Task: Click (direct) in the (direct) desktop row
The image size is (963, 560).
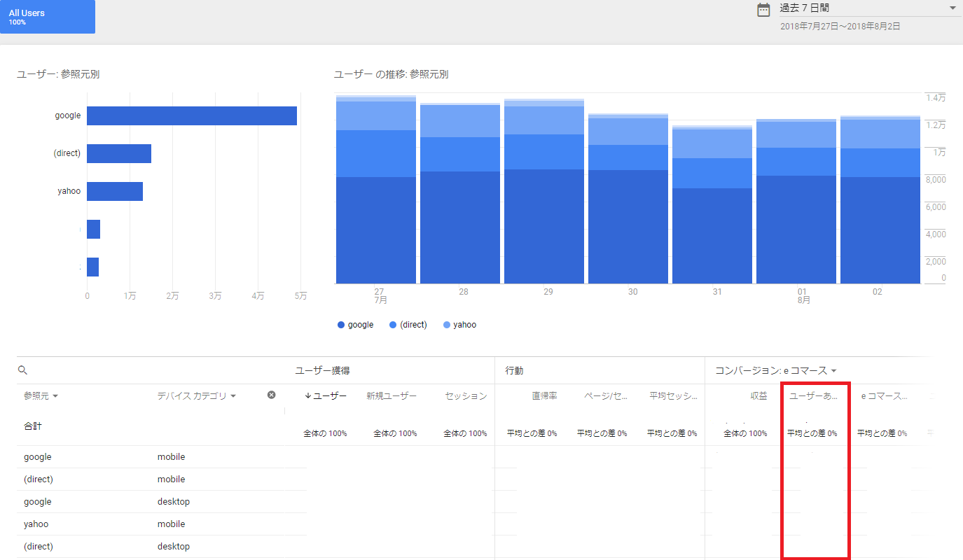Action: tap(39, 547)
